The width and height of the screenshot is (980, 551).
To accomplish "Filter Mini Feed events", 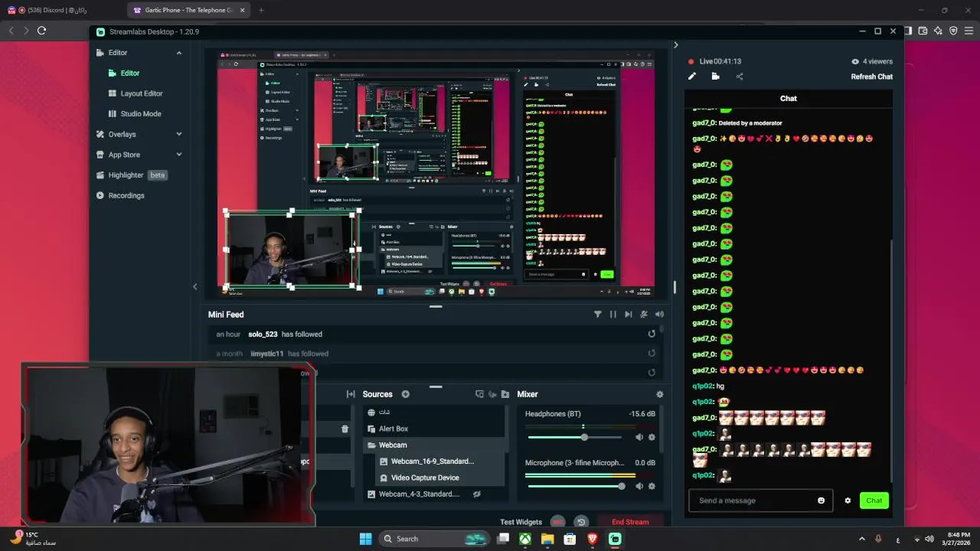I will pyautogui.click(x=598, y=315).
